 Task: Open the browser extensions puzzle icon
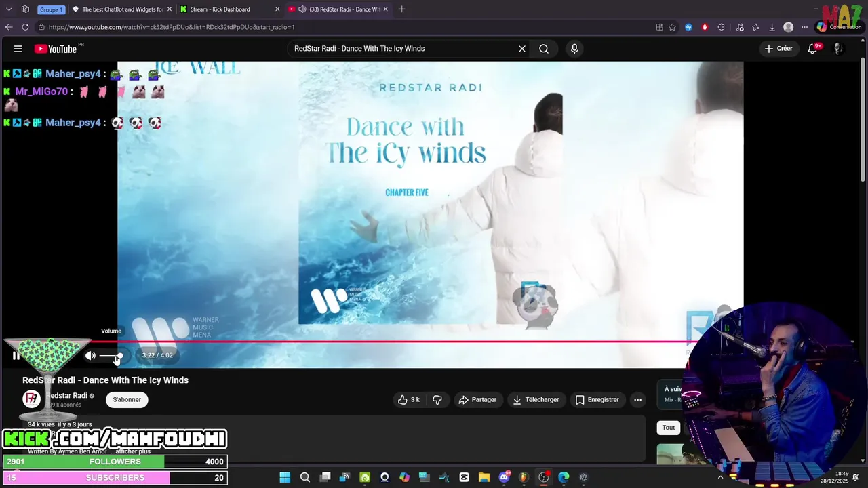(722, 27)
